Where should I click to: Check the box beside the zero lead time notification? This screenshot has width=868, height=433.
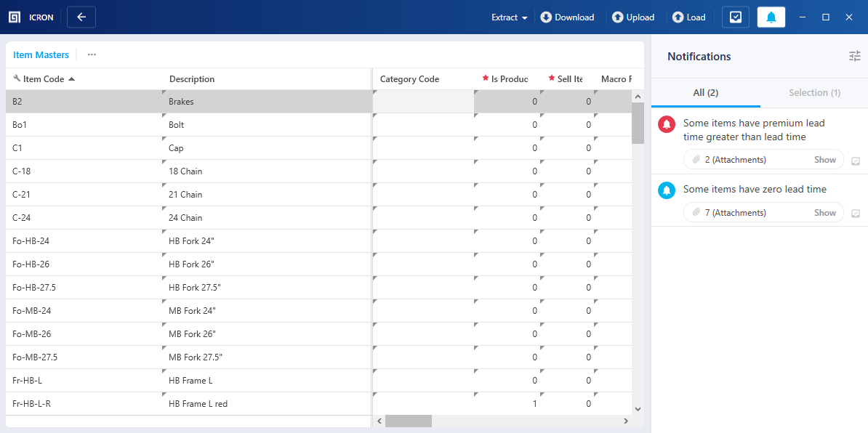tap(856, 213)
